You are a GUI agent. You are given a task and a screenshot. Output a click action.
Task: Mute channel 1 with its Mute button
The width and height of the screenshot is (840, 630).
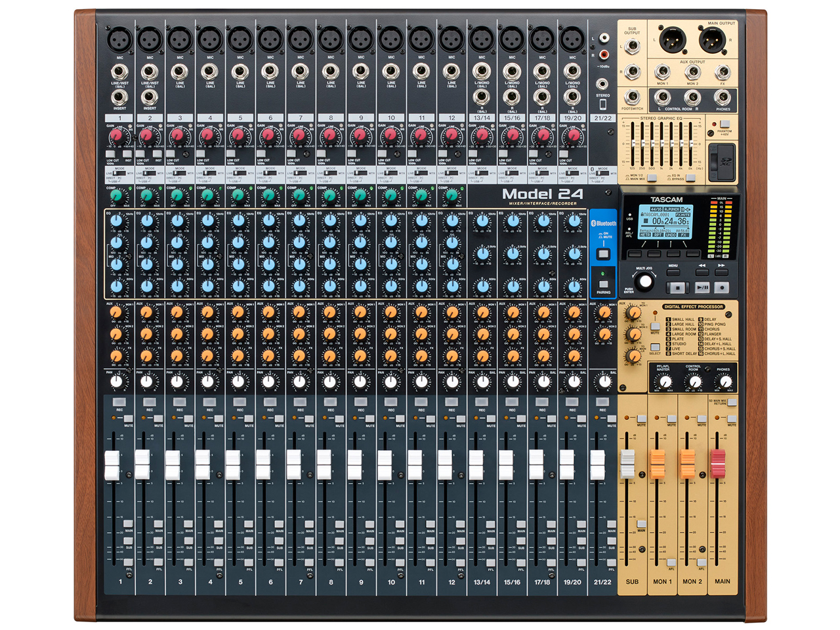click(129, 418)
